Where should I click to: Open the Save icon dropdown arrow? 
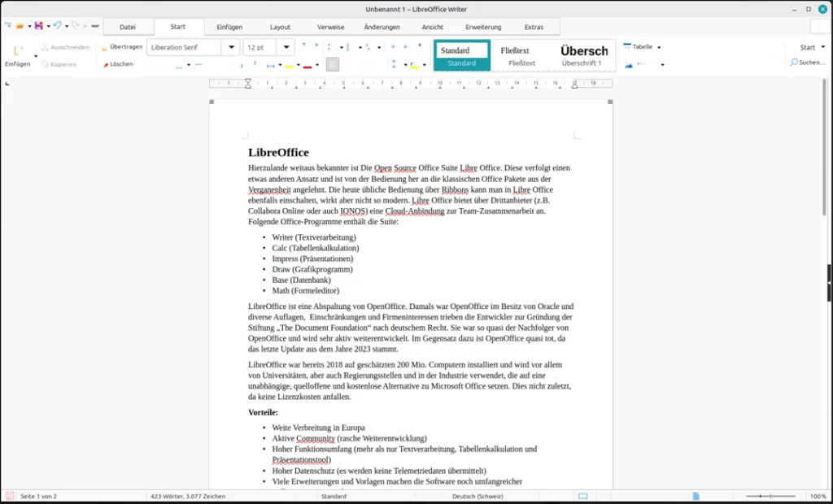click(x=48, y=26)
